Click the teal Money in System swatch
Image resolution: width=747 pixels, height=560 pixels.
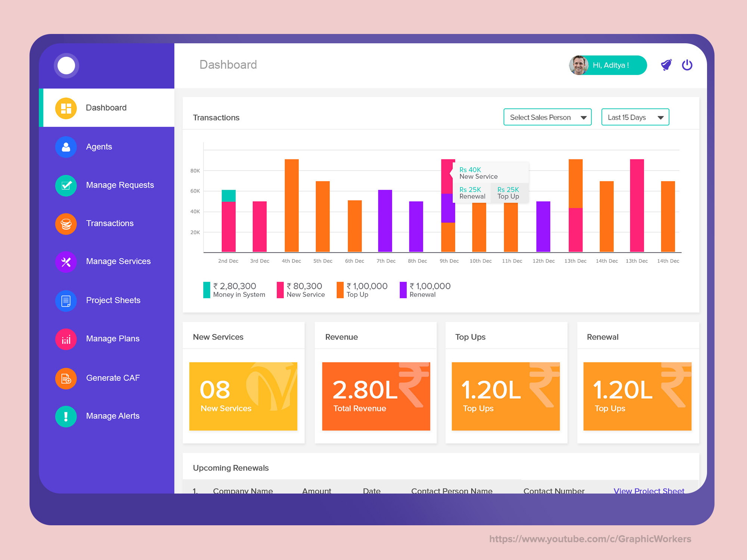click(x=207, y=290)
